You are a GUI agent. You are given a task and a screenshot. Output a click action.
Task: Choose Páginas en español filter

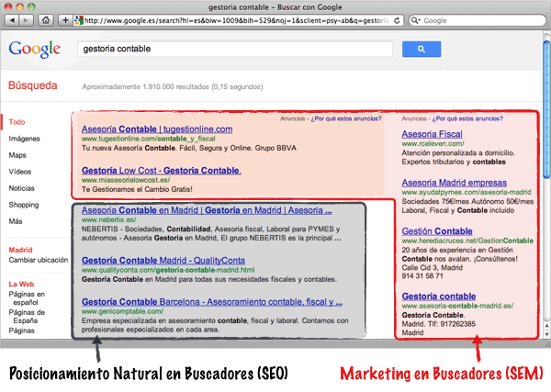27,298
